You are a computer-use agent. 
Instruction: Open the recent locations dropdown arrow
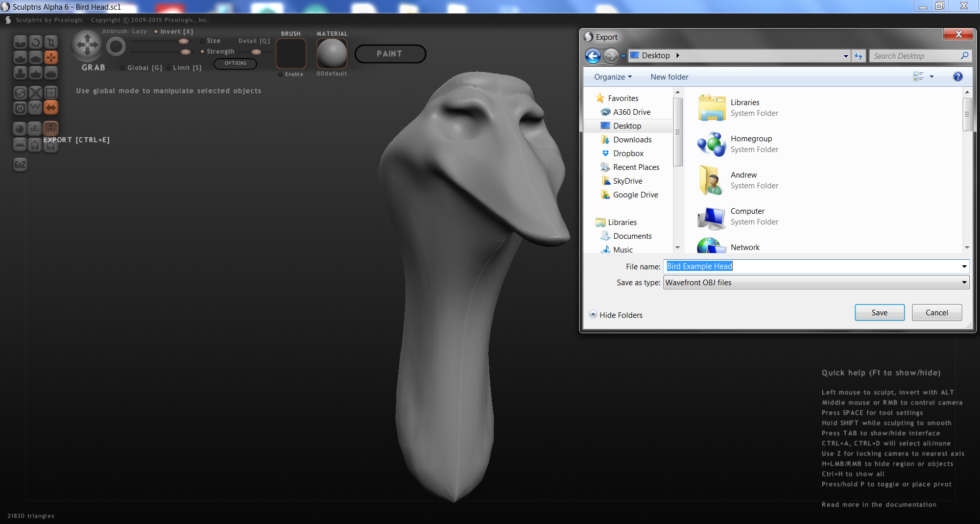[623, 56]
